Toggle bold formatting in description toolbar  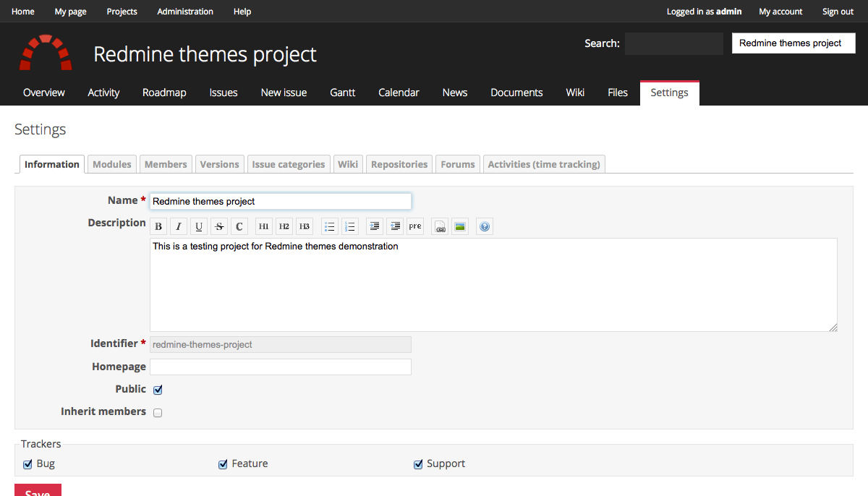click(158, 226)
